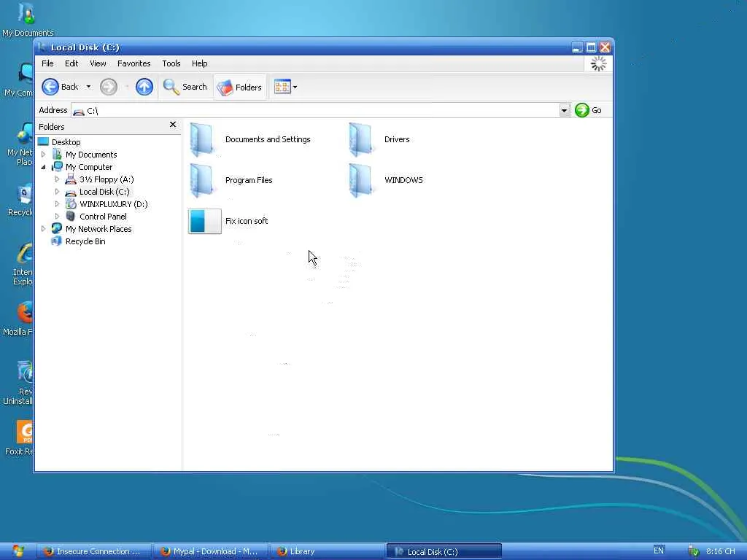Expand the Control Panel tree node

57,216
